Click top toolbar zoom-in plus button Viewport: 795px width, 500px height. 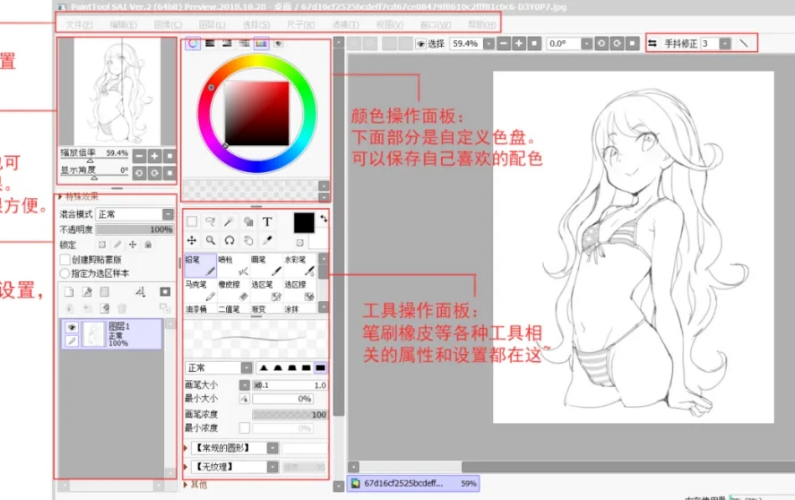[519, 44]
